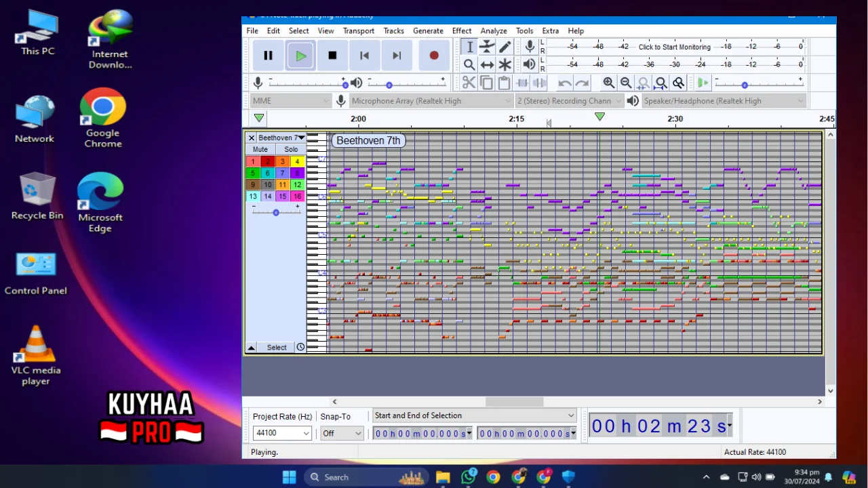Select the Time Shift tool
Screen dimensions: 868x488
[x=487, y=64]
